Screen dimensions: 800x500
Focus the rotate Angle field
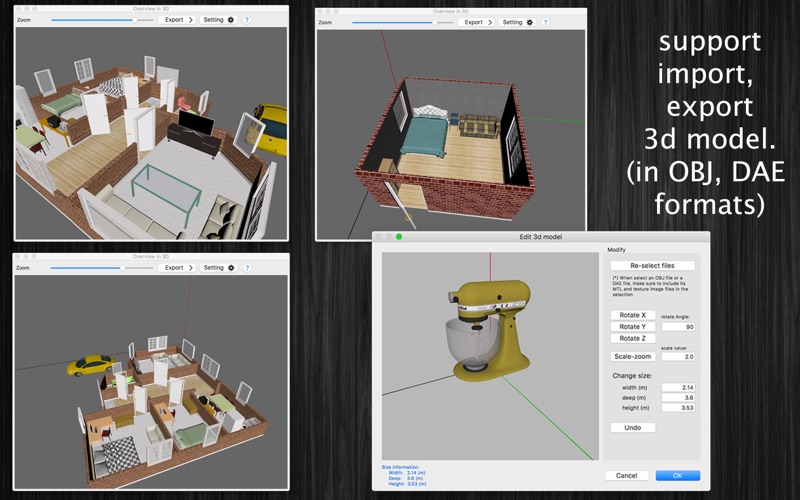(678, 327)
